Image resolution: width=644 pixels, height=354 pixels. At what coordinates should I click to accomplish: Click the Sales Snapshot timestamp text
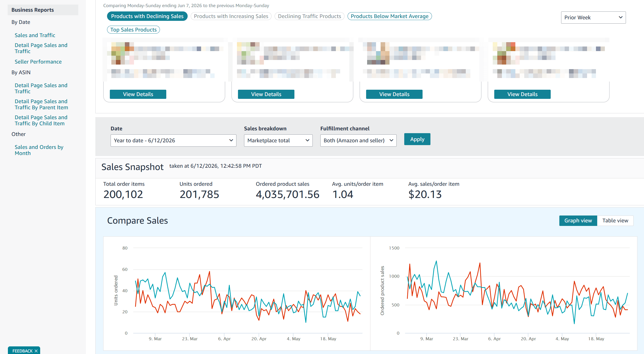pyautogui.click(x=216, y=166)
